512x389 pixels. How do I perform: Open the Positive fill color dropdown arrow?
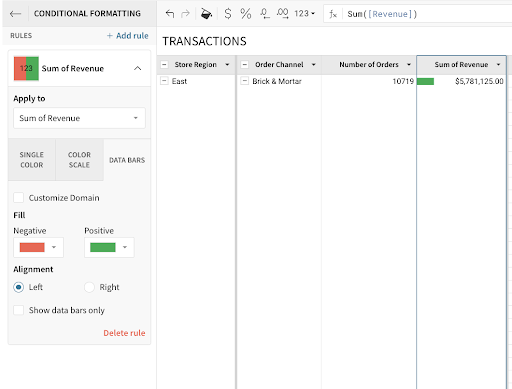pyautogui.click(x=125, y=247)
